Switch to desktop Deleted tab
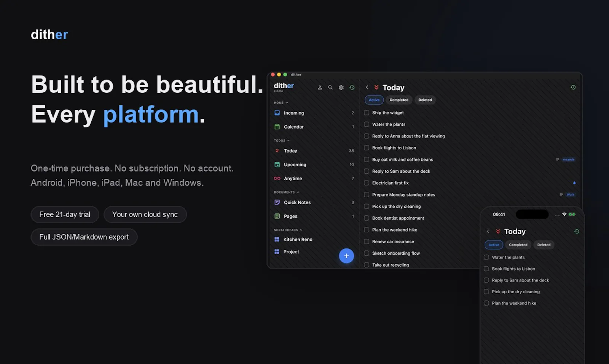Screen dimensions: 609x364 (425, 100)
